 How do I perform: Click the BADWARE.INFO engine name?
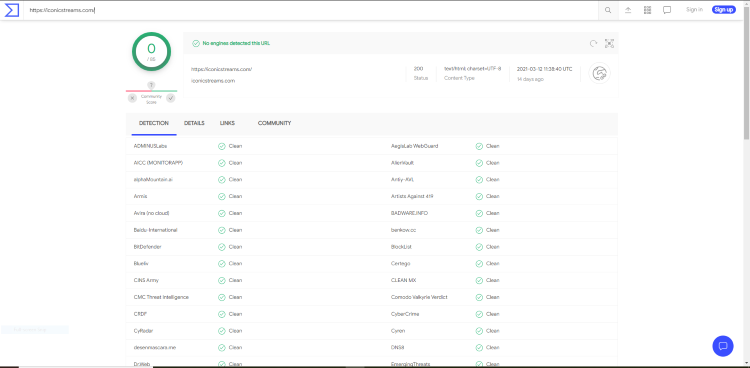click(409, 213)
